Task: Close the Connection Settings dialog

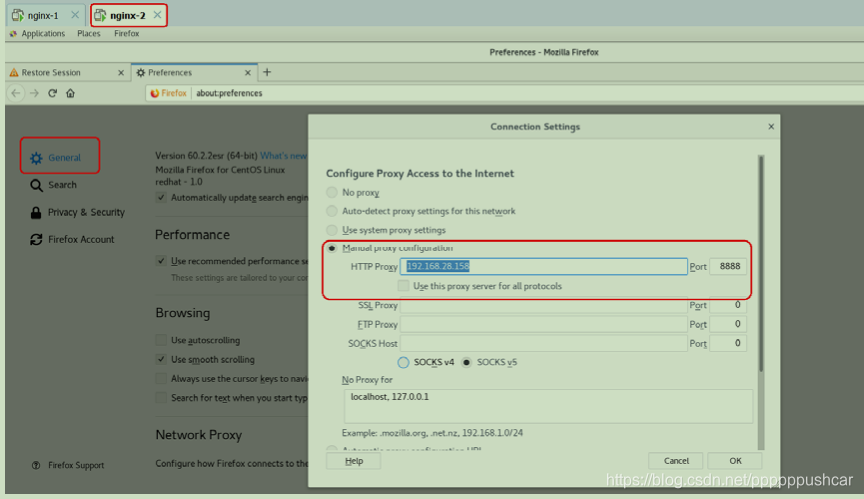Action: (x=771, y=127)
